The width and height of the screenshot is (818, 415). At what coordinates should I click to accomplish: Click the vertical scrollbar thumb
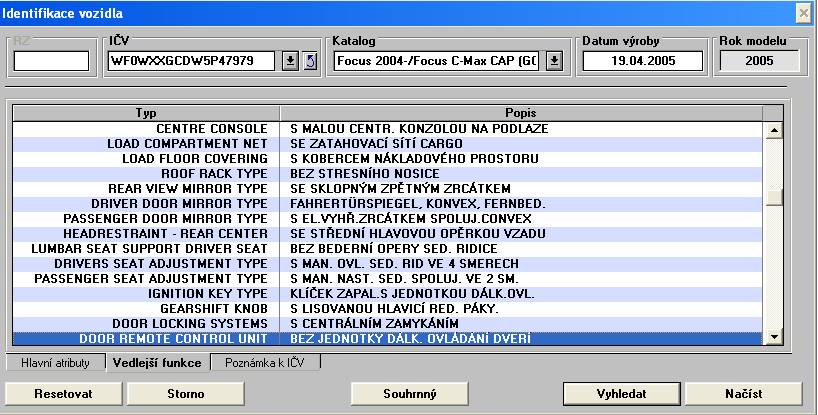pyautogui.click(x=772, y=197)
